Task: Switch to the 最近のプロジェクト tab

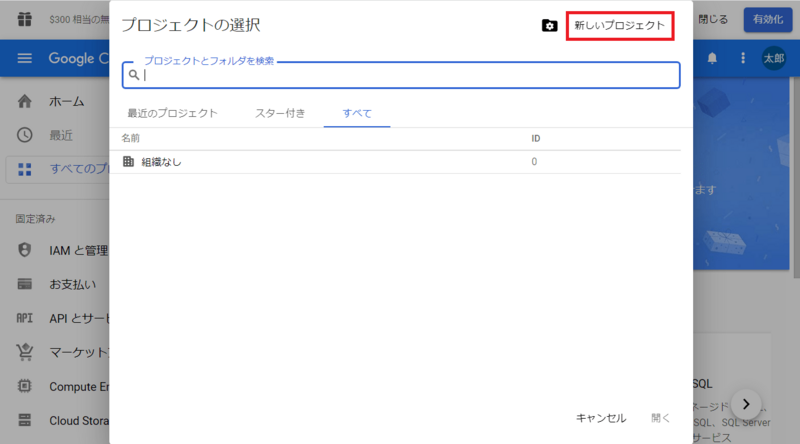Action: pyautogui.click(x=172, y=113)
